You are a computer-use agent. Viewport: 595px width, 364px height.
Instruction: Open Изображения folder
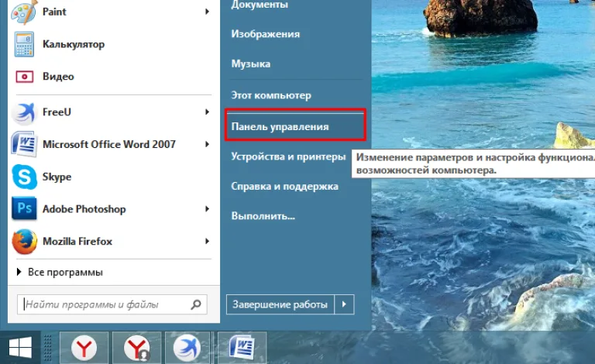tap(265, 34)
